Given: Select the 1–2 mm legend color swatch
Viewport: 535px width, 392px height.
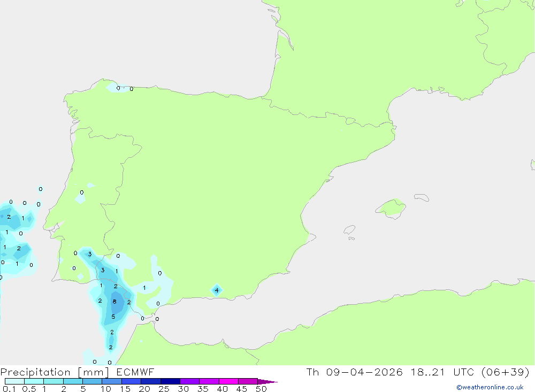Looking at the screenshot, I should (53, 381).
